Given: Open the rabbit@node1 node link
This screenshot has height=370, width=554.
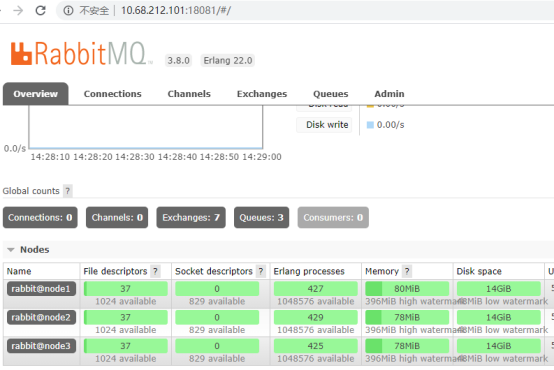Looking at the screenshot, I should (x=41, y=289).
